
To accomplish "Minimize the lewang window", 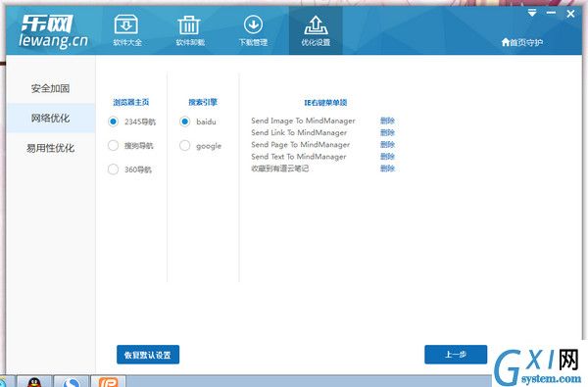I will (x=551, y=13).
